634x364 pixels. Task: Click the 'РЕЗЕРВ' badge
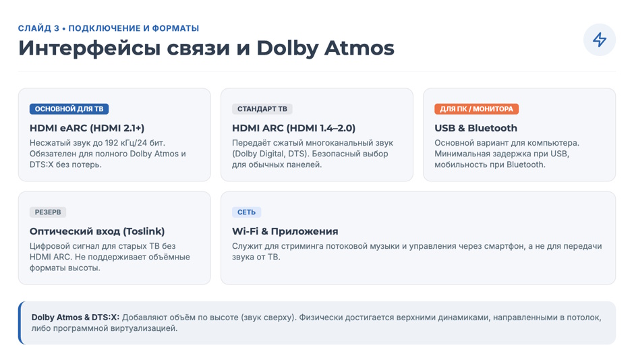48,212
